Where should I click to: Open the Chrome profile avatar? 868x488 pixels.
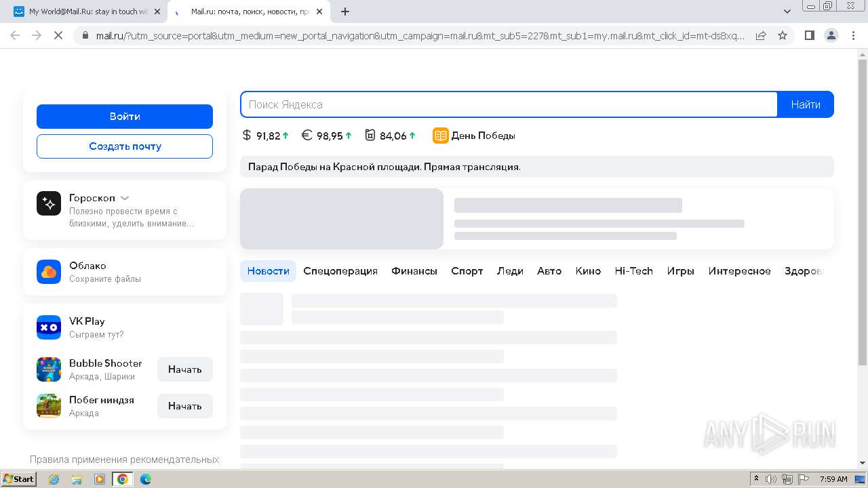pos(831,35)
